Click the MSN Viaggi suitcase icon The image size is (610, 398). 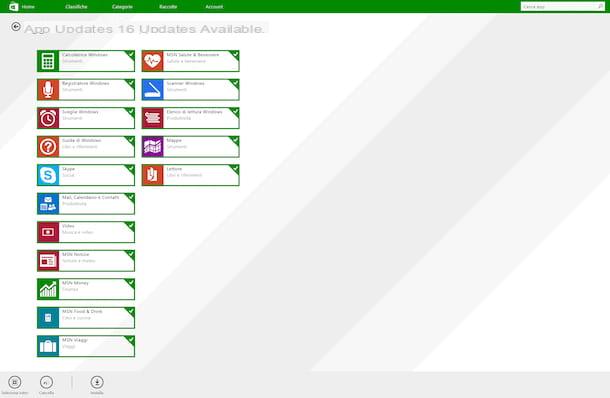(48, 346)
